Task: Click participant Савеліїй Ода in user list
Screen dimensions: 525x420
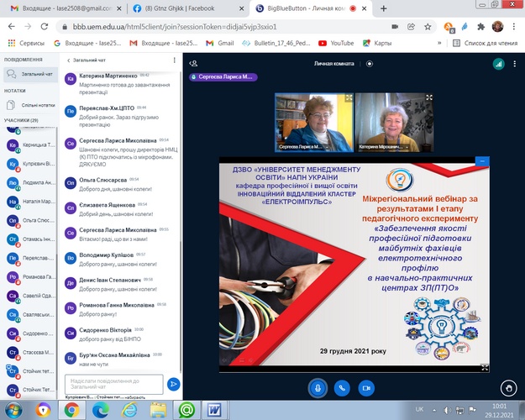Action: tap(30, 296)
